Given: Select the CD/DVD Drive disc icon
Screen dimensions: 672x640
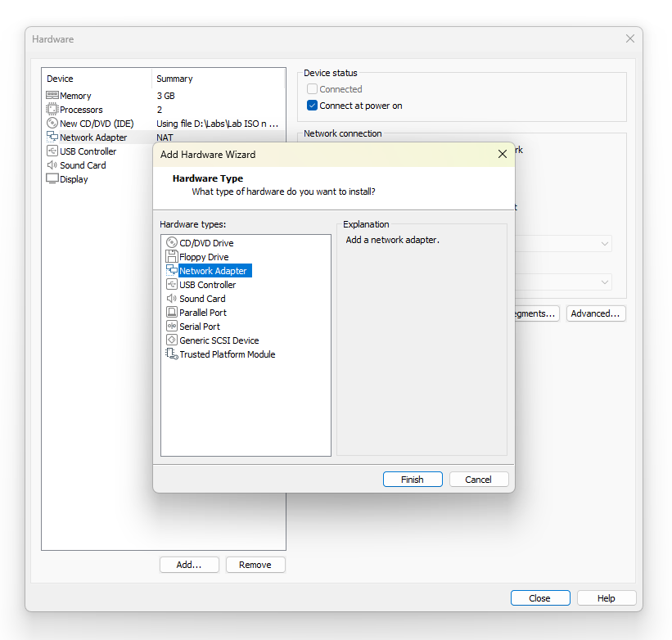Looking at the screenshot, I should point(171,243).
